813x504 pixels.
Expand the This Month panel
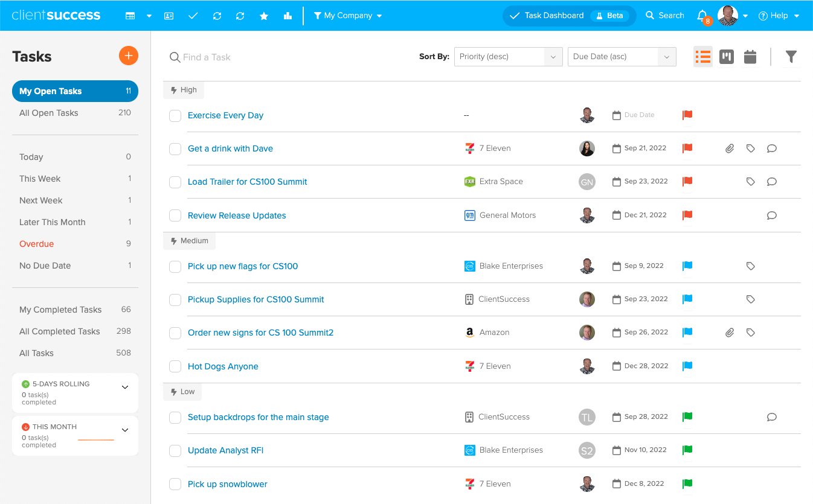click(125, 430)
